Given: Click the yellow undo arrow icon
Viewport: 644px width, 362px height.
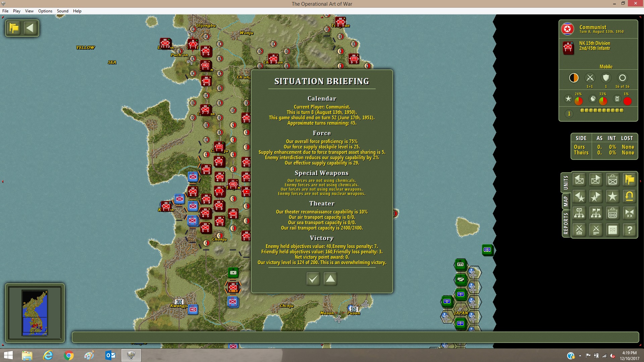Looking at the screenshot, I should pos(630,196).
